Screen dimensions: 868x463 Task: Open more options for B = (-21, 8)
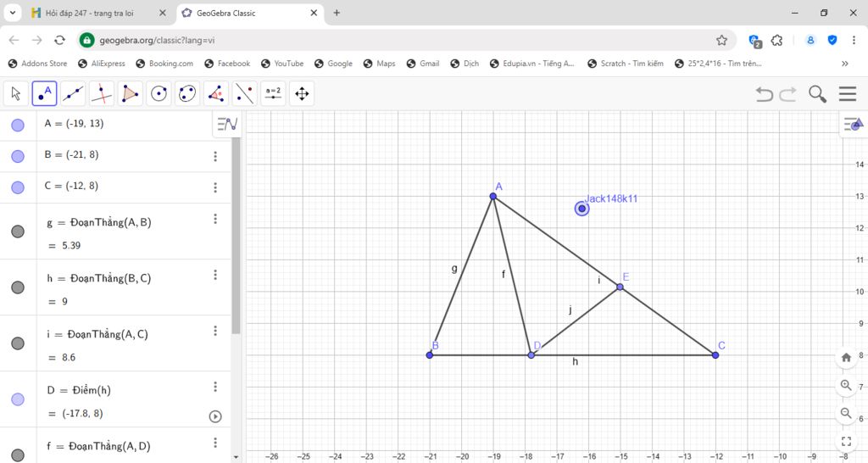(215, 157)
